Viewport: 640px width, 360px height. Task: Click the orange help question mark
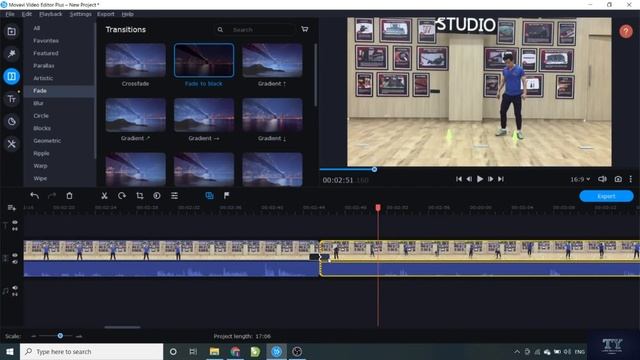coord(625,31)
